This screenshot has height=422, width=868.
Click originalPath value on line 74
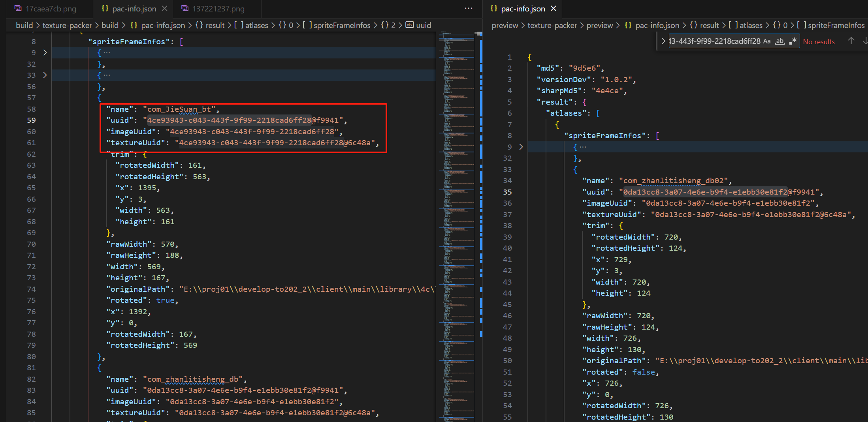308,289
